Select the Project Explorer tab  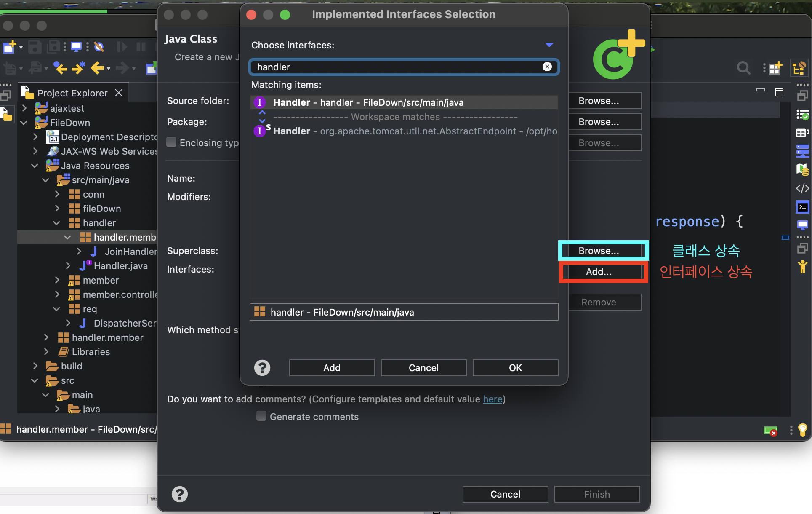72,93
